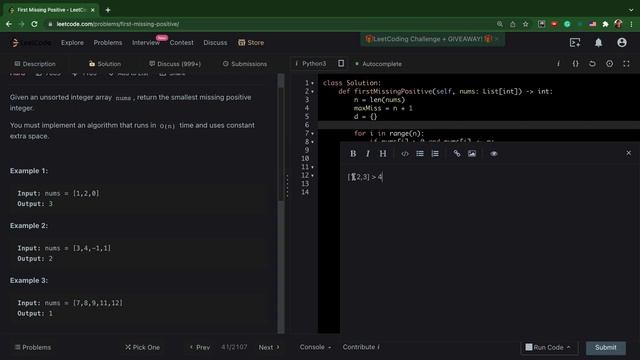Open the Store link
640x360 pixels.
[251, 42]
